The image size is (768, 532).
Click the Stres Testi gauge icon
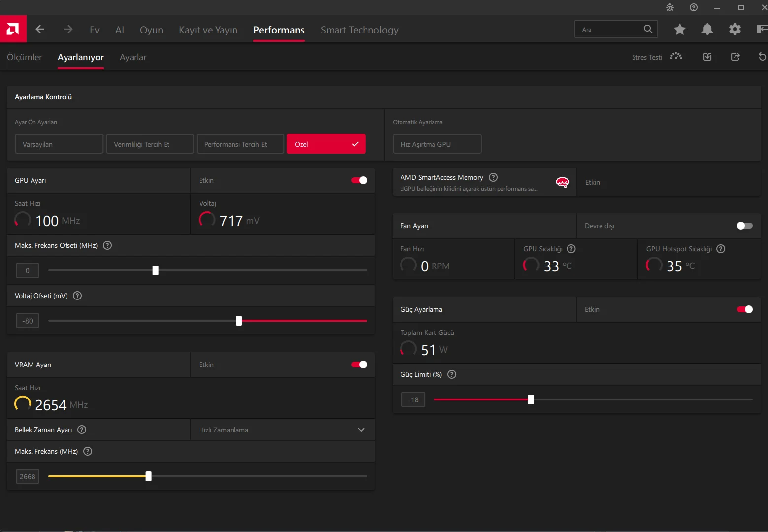coord(676,57)
